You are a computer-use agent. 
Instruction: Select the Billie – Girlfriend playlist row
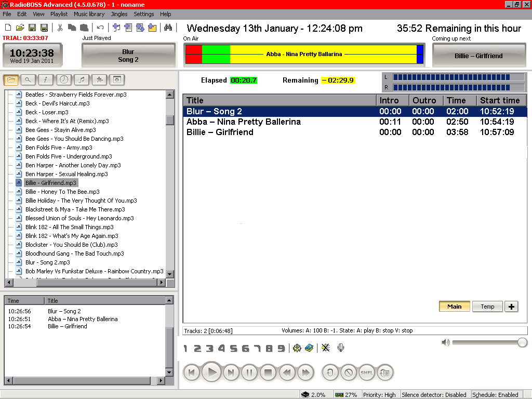(x=355, y=132)
